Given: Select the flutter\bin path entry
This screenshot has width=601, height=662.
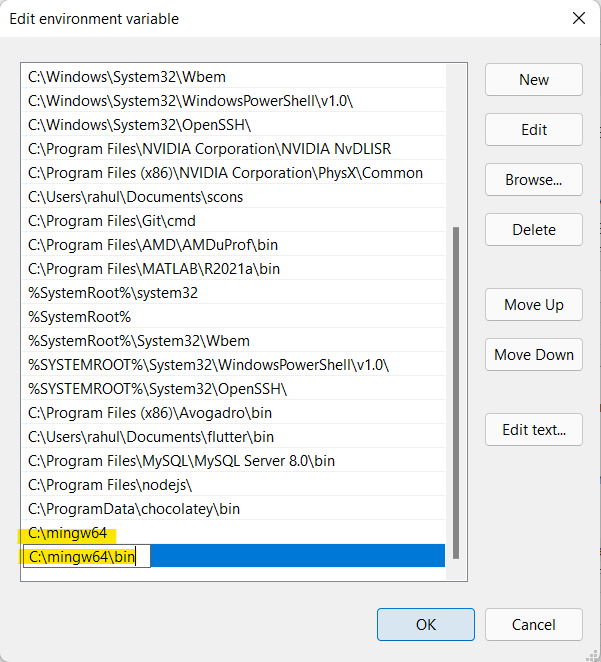Looking at the screenshot, I should (151, 437).
